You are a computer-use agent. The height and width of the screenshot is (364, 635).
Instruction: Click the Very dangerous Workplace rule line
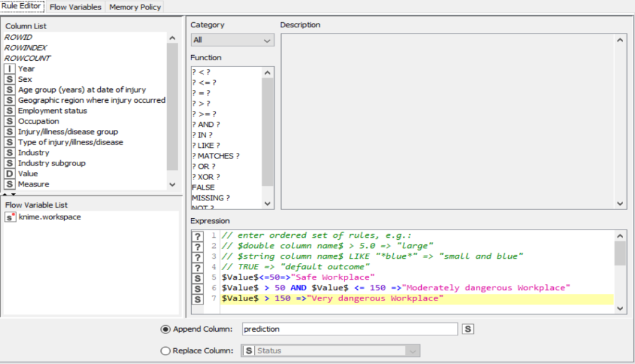pos(332,299)
